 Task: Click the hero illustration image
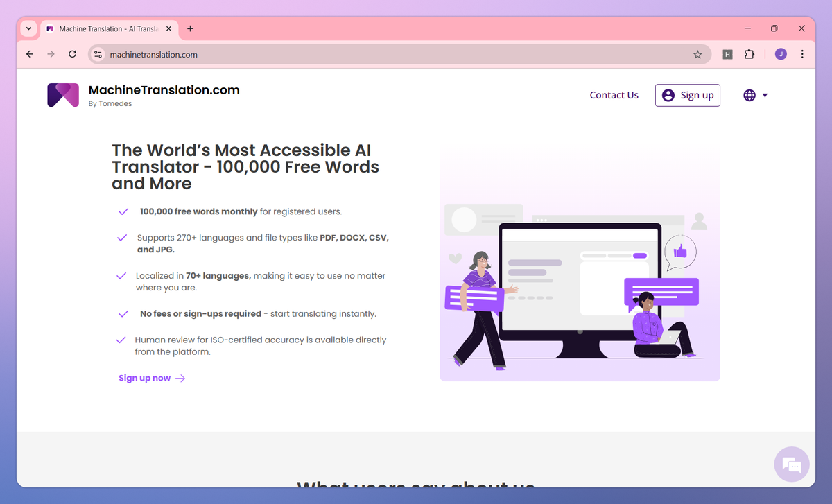pos(580,264)
